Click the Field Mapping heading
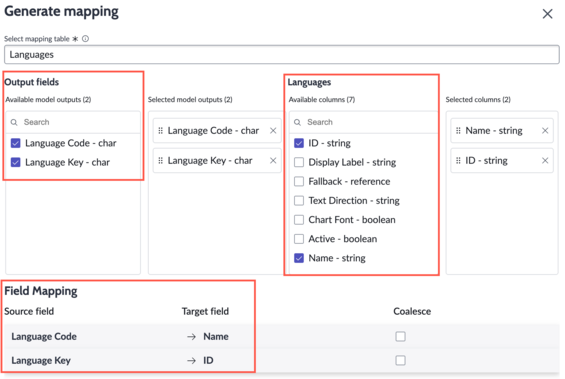 click(x=41, y=291)
